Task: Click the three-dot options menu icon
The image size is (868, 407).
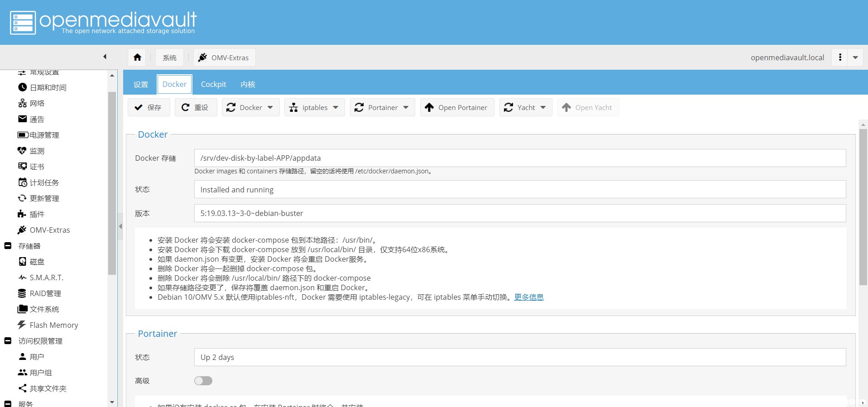Action: (840, 57)
